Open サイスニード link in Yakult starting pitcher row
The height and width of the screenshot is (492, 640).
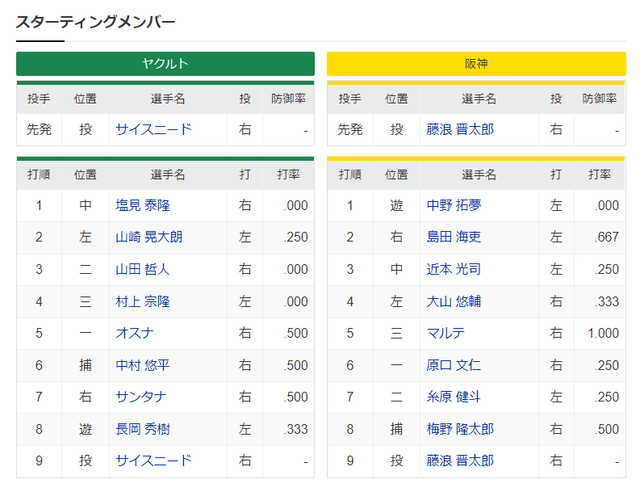(153, 129)
